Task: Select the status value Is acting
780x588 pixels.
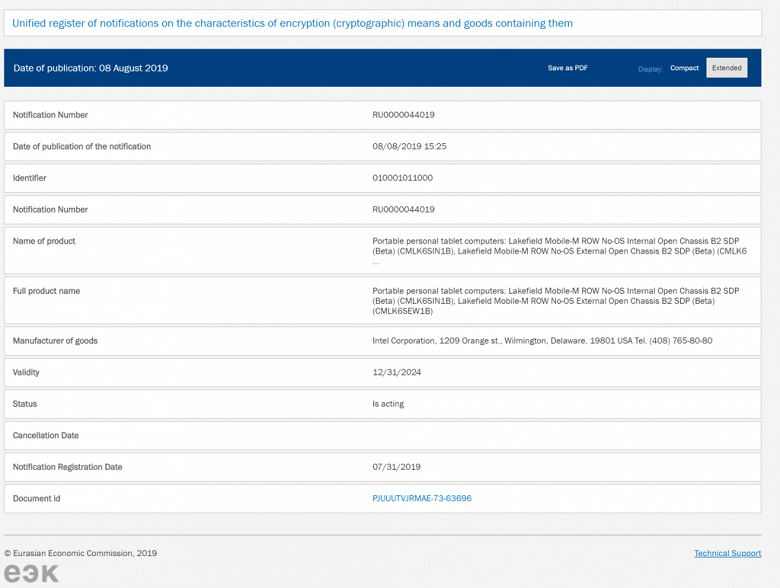Action: (388, 404)
